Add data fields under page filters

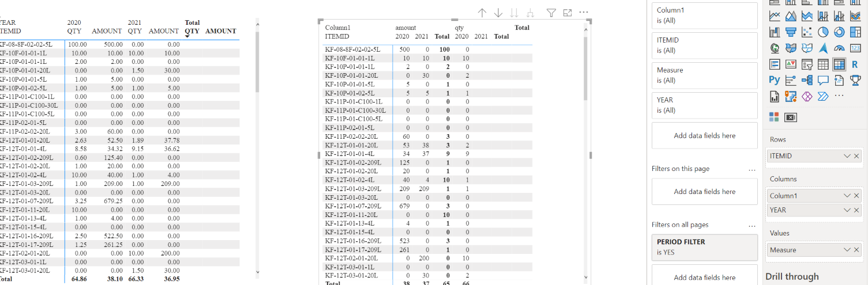(704, 192)
